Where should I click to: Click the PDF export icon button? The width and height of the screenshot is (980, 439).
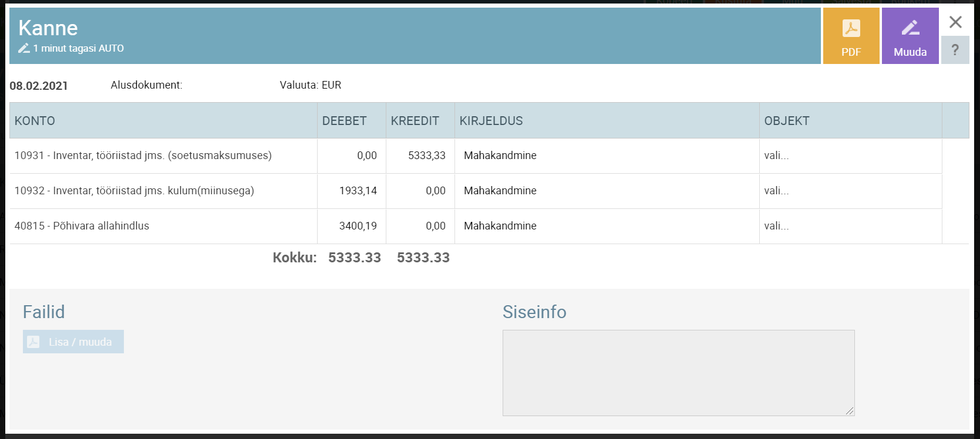point(851,36)
